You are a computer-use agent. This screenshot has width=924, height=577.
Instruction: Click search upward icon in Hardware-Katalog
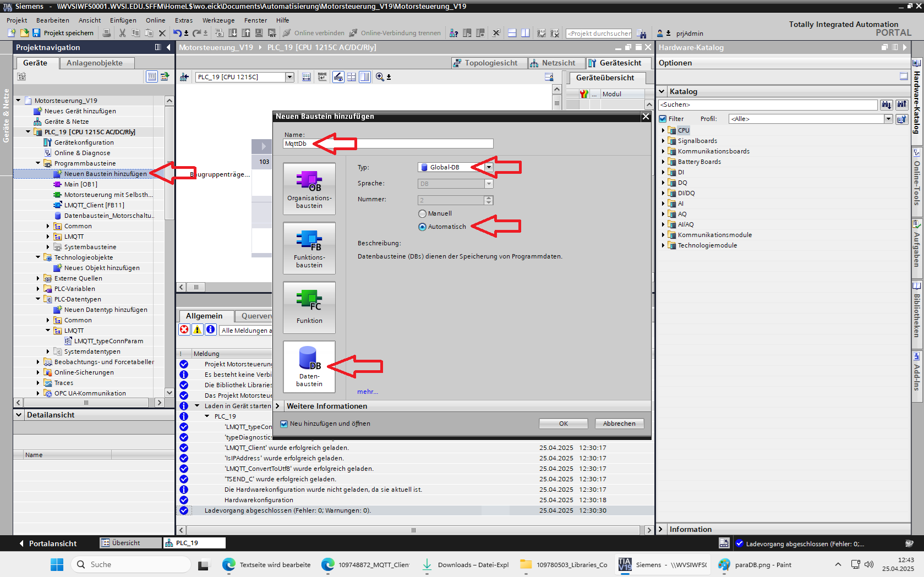pyautogui.click(x=901, y=105)
